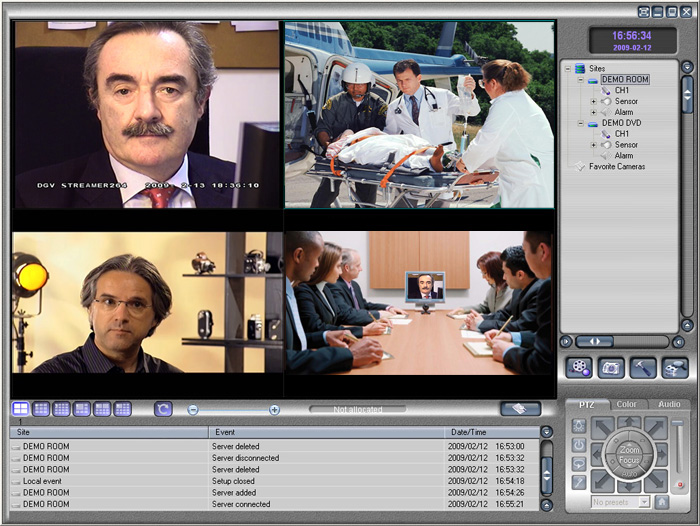Click the event log scroll-up button
Screen dimensions: 700x526
(546, 432)
